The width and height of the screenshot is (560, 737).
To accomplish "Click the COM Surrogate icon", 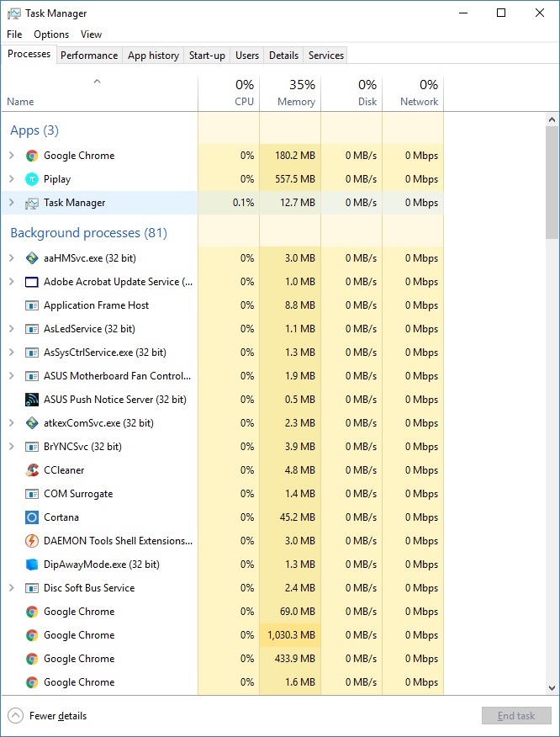I will [x=31, y=494].
